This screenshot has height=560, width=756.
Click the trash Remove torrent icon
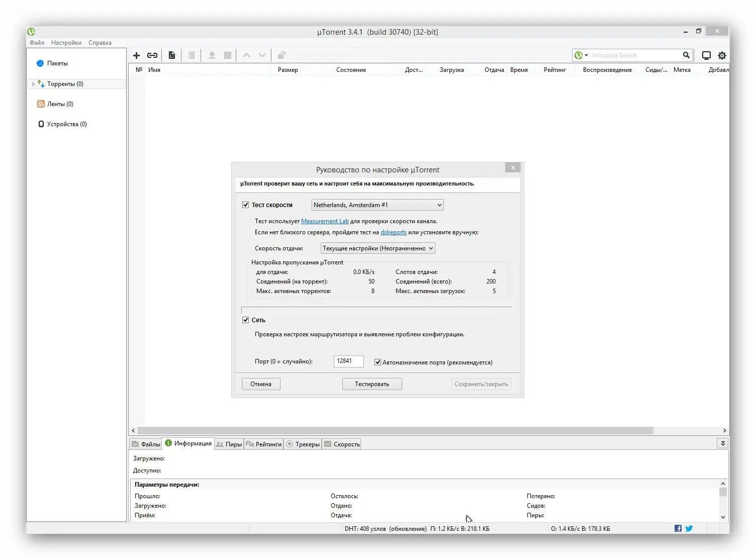pos(192,55)
